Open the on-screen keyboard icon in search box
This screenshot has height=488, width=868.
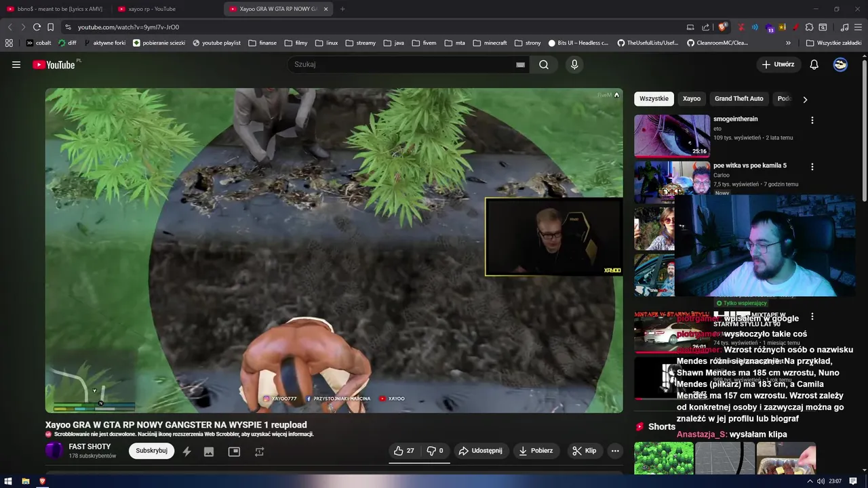pos(520,65)
